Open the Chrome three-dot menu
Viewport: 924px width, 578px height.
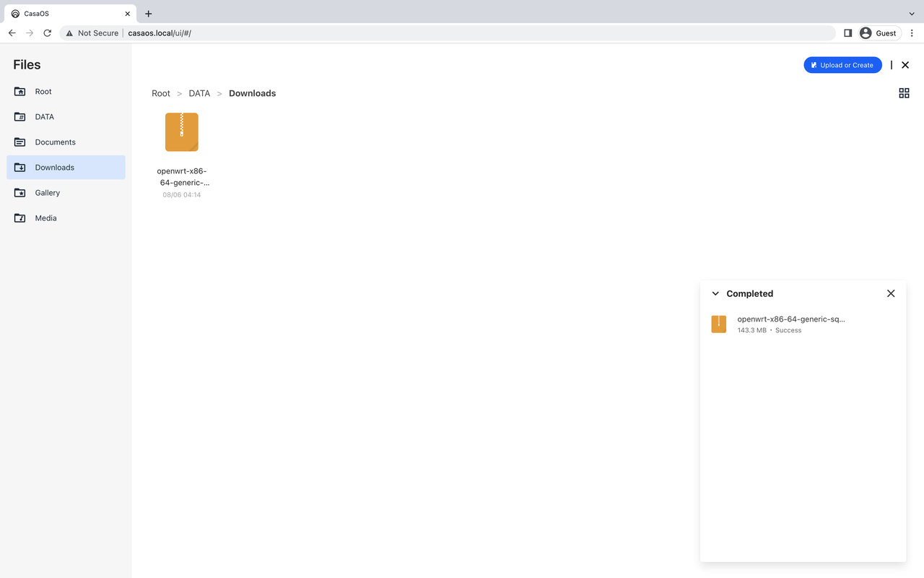[912, 33]
